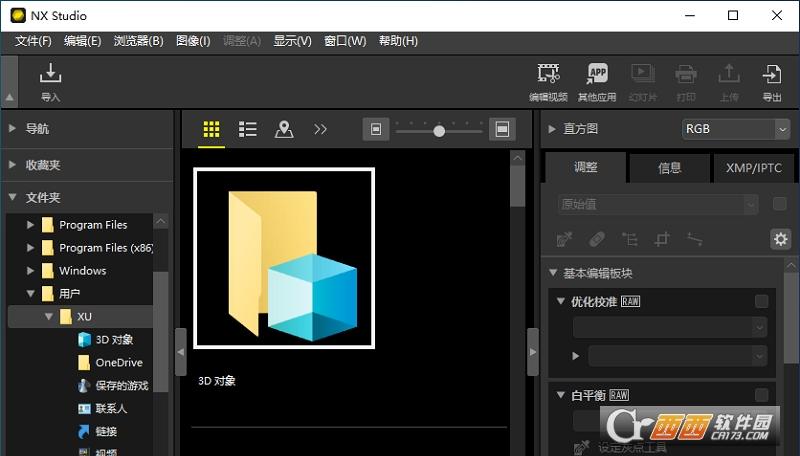Open Other Applications (其他应用) icon
Image resolution: width=800 pixels, height=456 pixels.
pos(597,82)
